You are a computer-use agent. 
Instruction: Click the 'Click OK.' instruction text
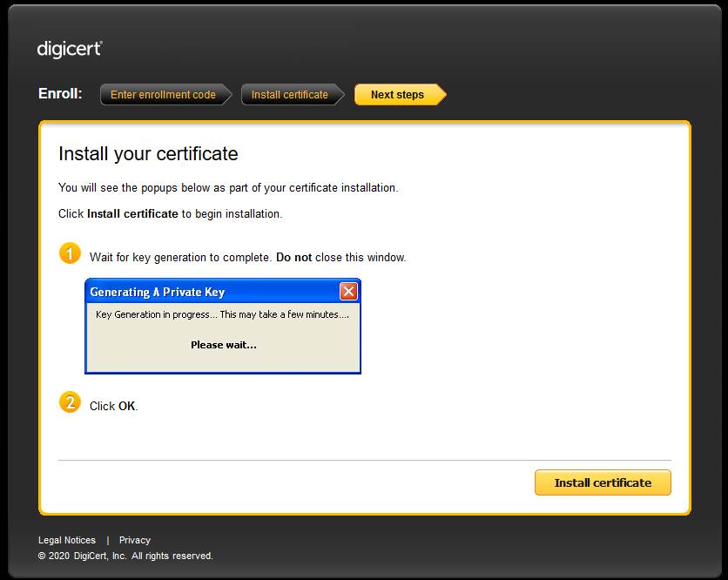(114, 406)
